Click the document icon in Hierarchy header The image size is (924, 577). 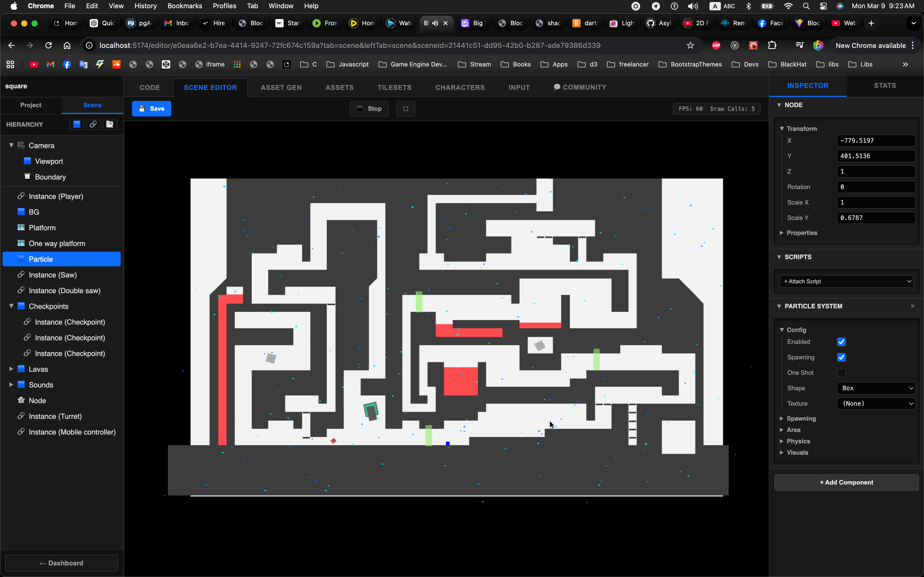coord(110,124)
